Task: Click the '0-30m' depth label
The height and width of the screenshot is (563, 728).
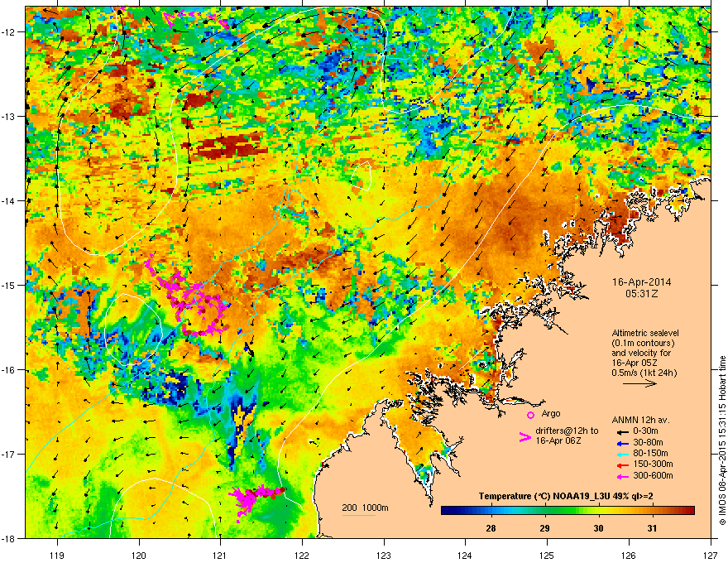Action: click(x=646, y=431)
